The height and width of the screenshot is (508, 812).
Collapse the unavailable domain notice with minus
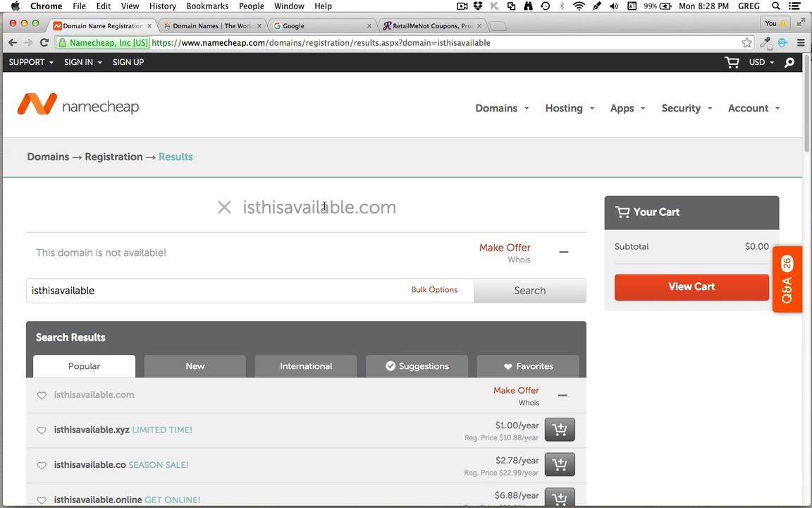[563, 252]
